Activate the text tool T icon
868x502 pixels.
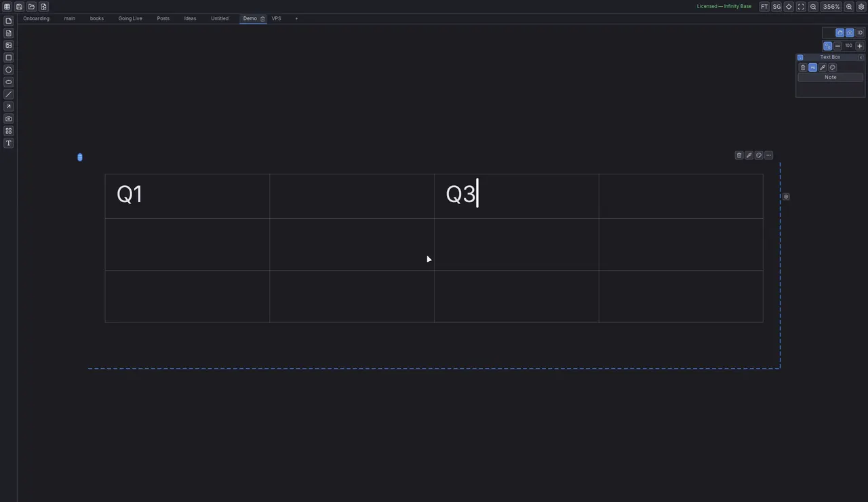[x=9, y=143]
